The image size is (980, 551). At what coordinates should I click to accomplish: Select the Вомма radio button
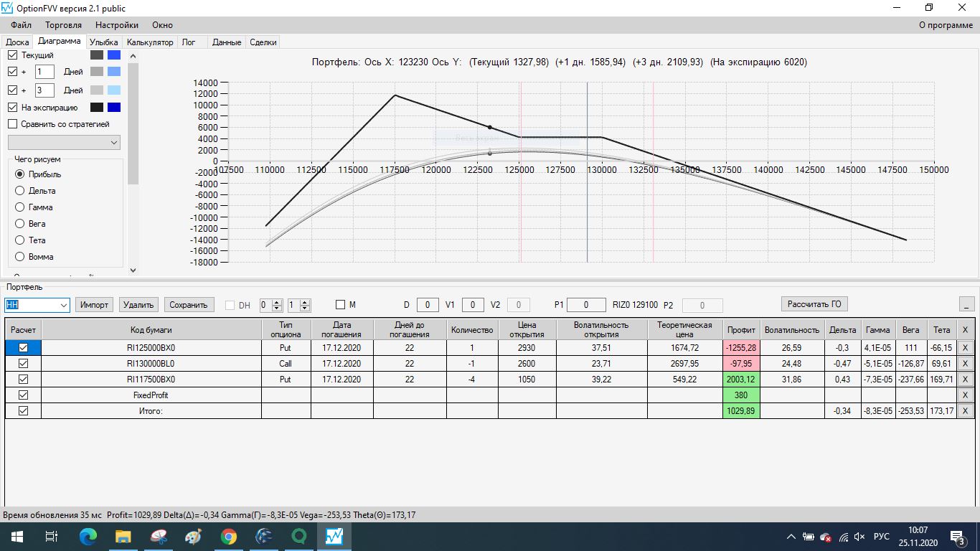19,257
